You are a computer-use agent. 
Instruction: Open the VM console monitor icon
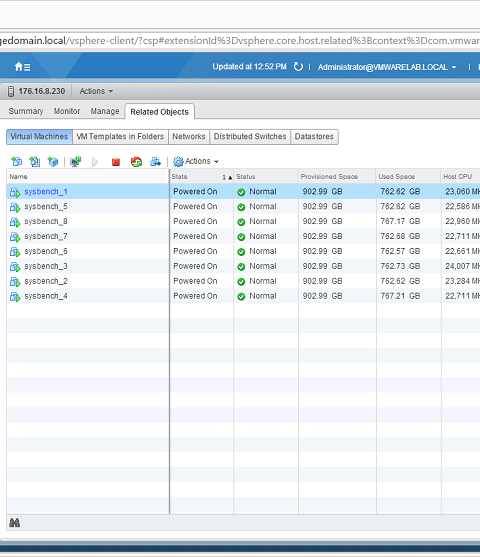(75, 162)
